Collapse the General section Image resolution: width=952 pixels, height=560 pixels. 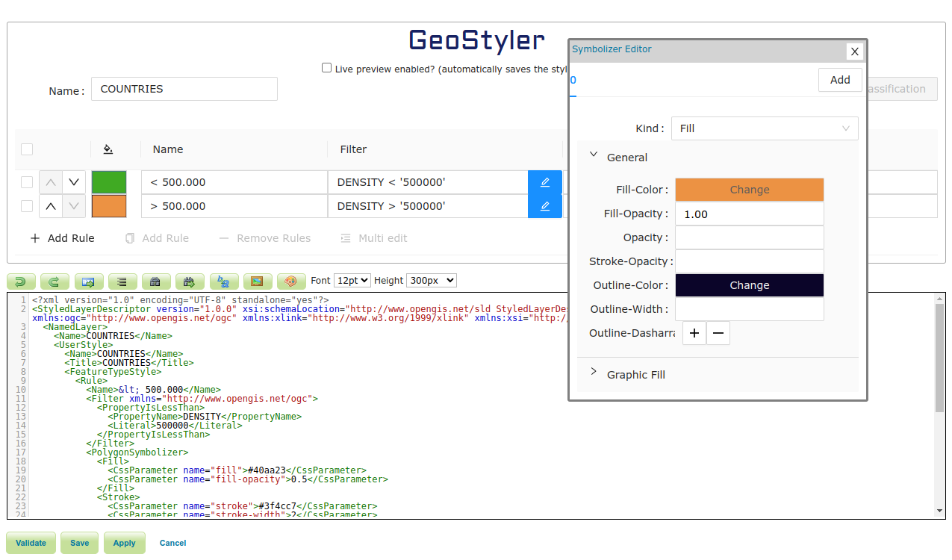pos(594,155)
